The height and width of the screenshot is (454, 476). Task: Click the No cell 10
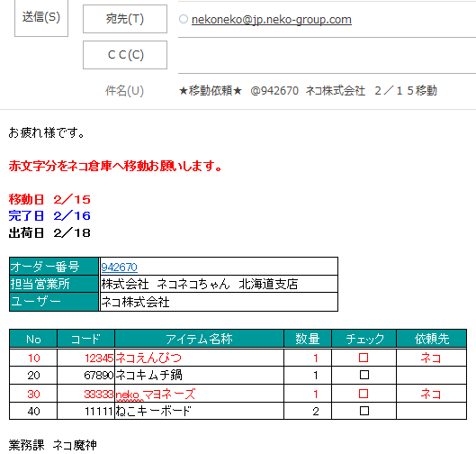tap(33, 358)
